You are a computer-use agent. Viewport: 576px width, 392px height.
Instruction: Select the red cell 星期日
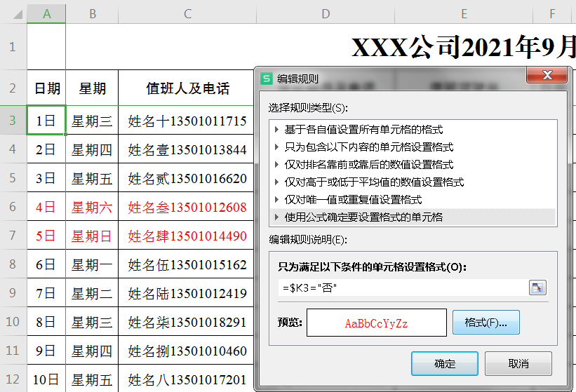click(92, 236)
